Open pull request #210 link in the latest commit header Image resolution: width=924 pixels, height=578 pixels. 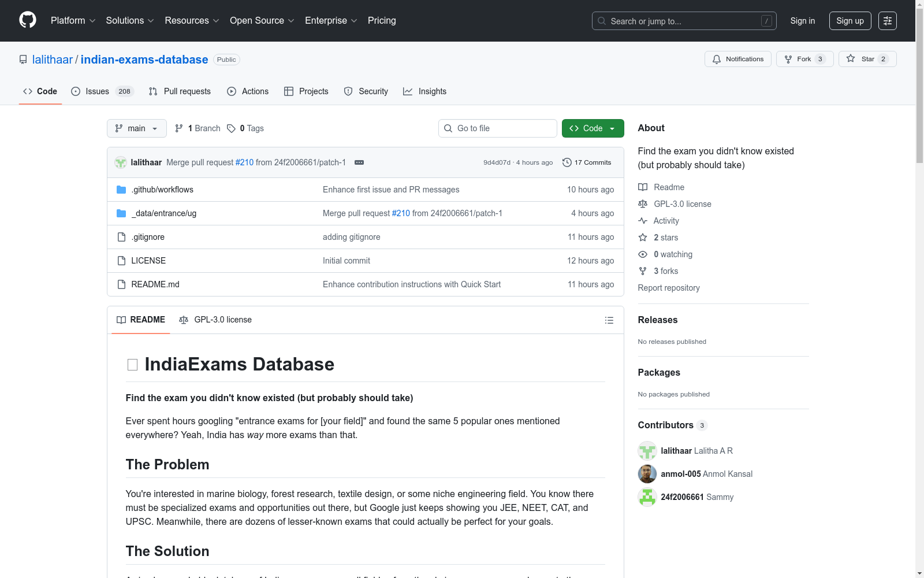pyautogui.click(x=244, y=162)
